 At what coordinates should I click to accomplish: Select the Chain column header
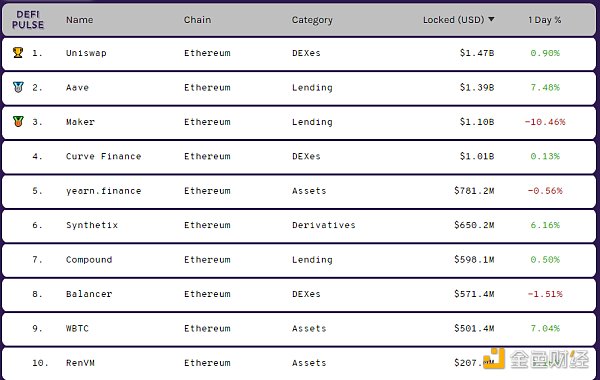[x=197, y=20]
